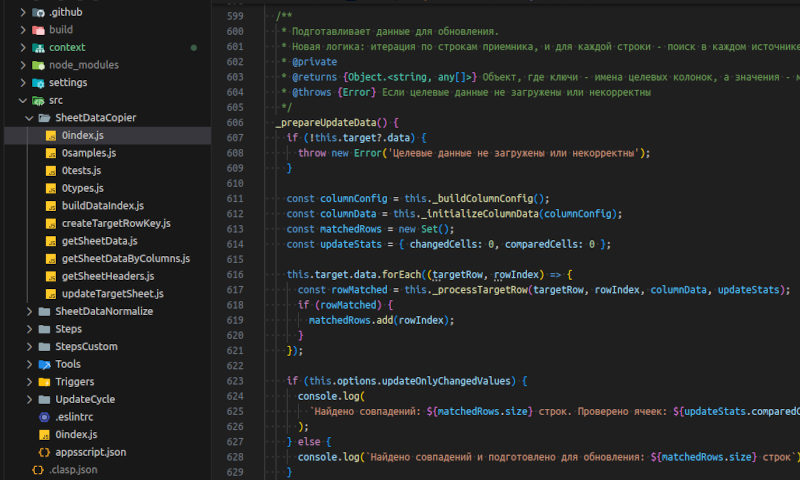
Task: Expand the SheetDataNormalize folder chevron
Action: point(29,311)
